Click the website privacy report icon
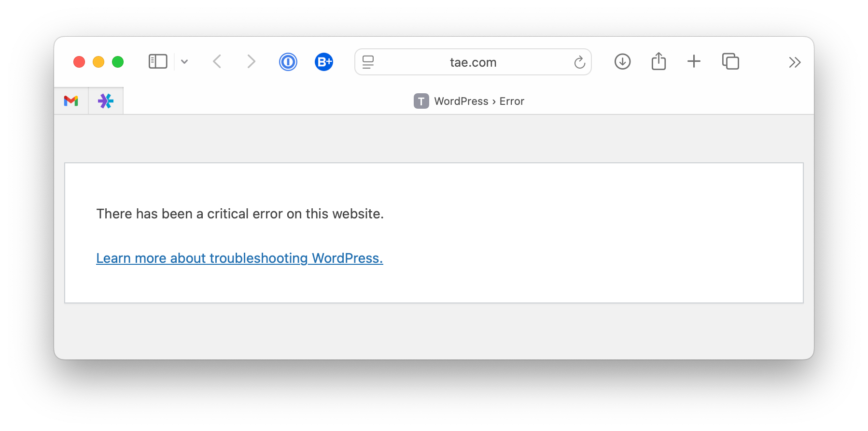The image size is (868, 431). click(x=367, y=62)
